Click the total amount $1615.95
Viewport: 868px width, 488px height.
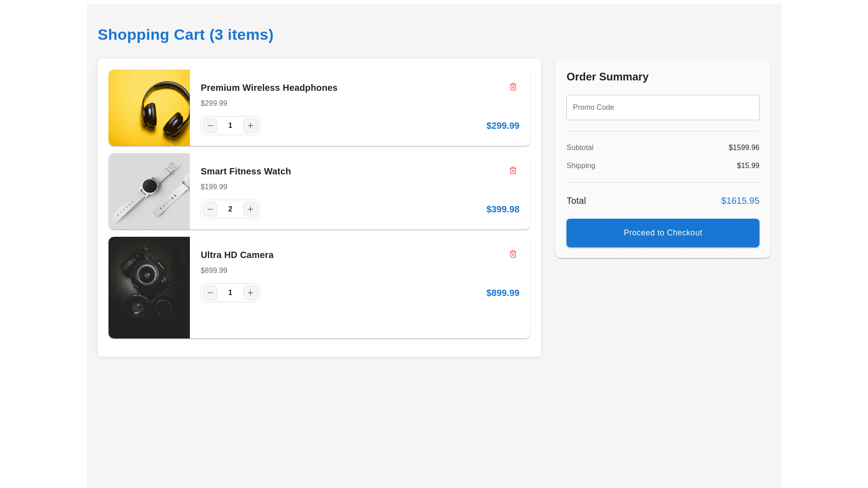740,201
